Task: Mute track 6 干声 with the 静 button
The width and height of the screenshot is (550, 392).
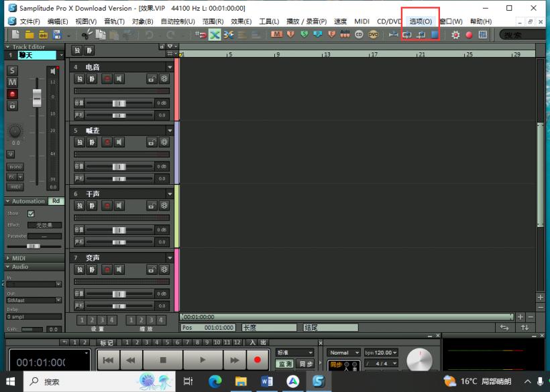Action: coord(93,206)
